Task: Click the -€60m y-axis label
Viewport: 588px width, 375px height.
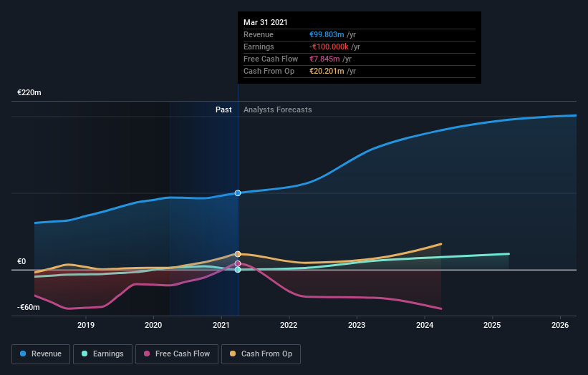Action: 29,307
